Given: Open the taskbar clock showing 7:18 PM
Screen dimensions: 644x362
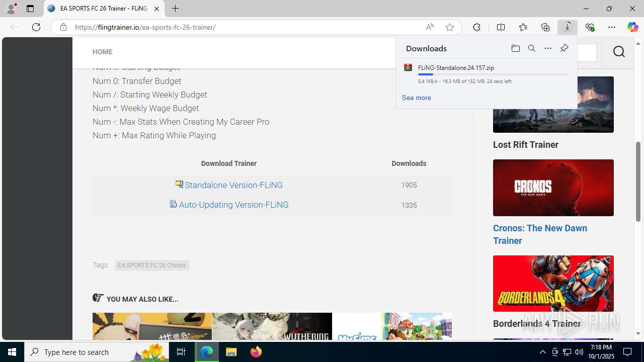Looking at the screenshot, I should coord(601,352).
